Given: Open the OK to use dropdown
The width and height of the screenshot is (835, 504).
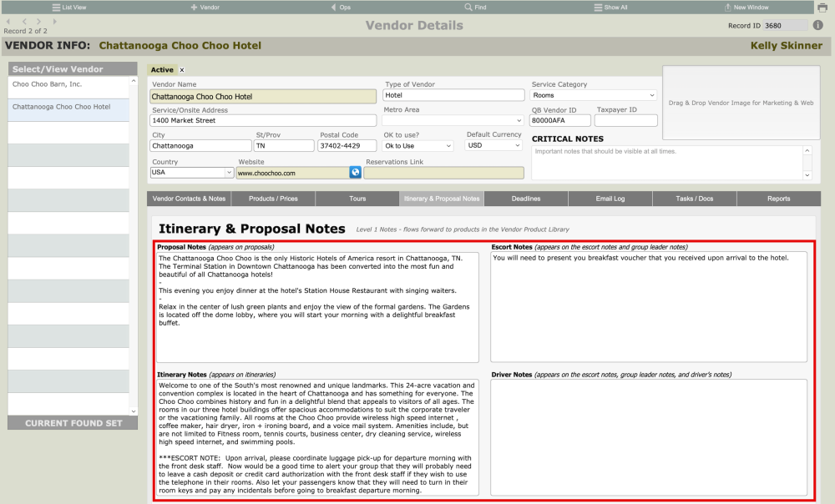Looking at the screenshot, I should (418, 146).
